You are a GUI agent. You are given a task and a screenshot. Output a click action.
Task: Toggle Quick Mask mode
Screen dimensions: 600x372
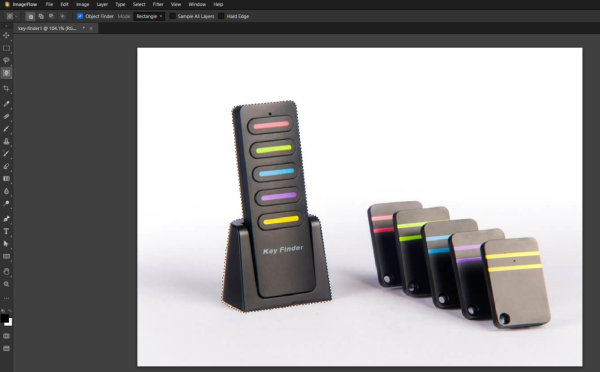[x=6, y=336]
